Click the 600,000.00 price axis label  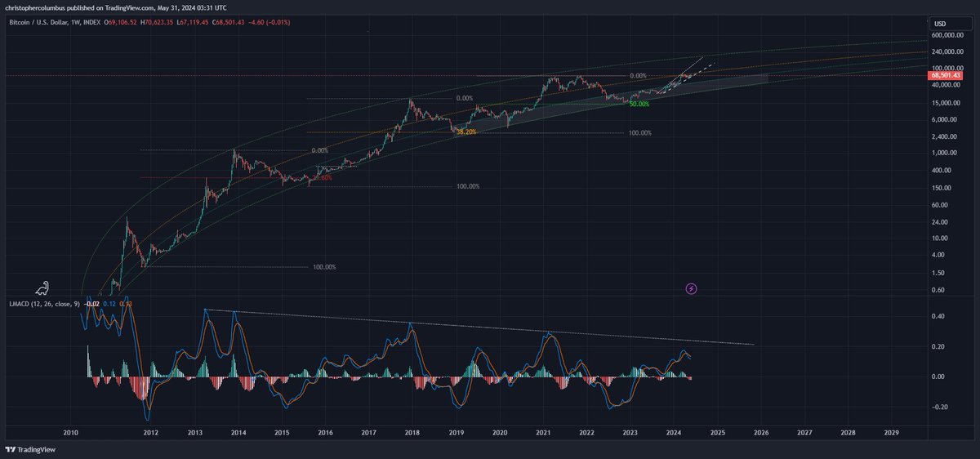point(949,35)
